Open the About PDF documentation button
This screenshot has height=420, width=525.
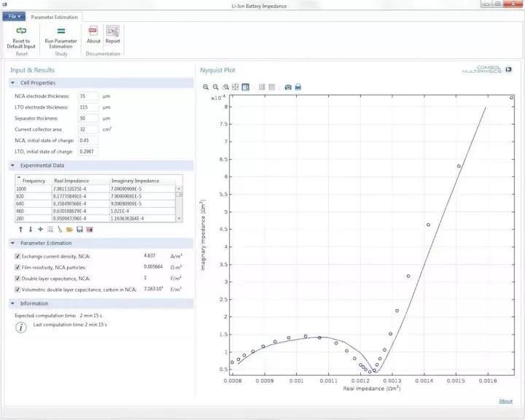click(x=93, y=31)
